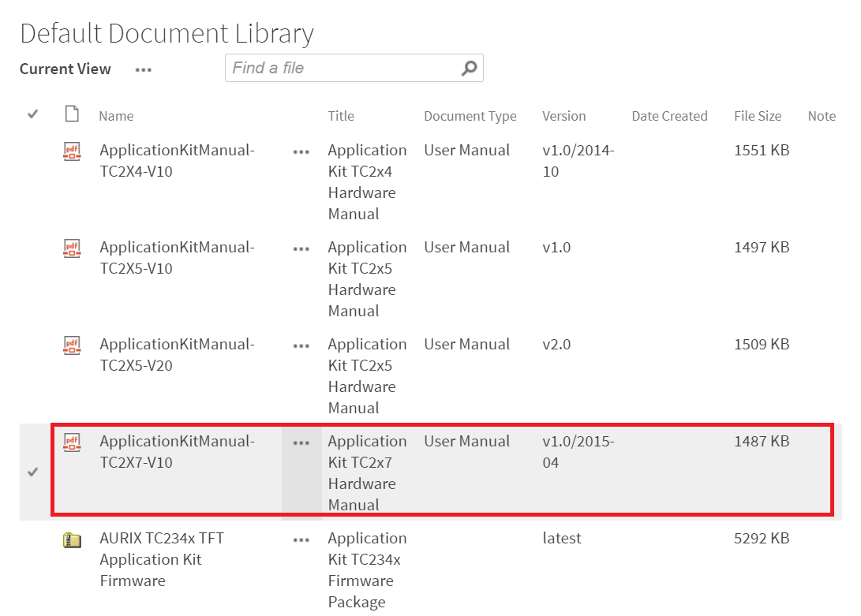Click the Default Document Library heading

pos(167,33)
